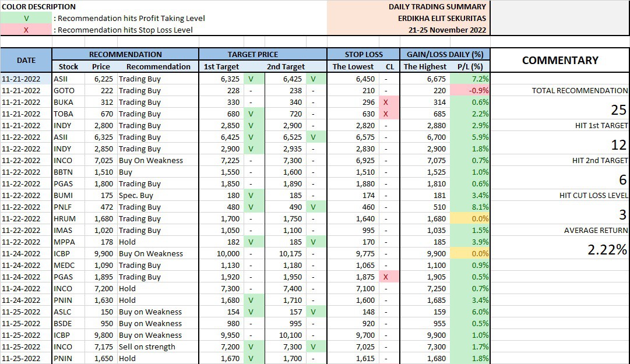This screenshot has height=364, width=630.
Task: Select the total recommendation count 25
Action: point(618,110)
